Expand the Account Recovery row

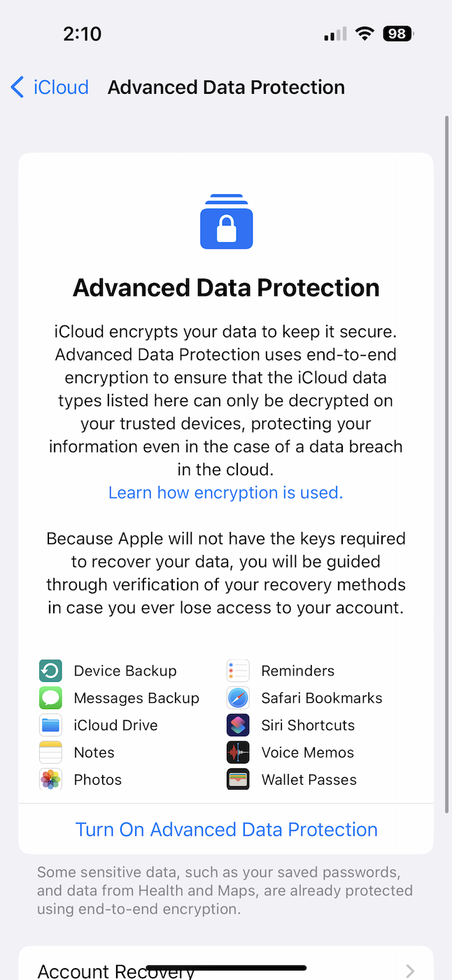coord(226,970)
